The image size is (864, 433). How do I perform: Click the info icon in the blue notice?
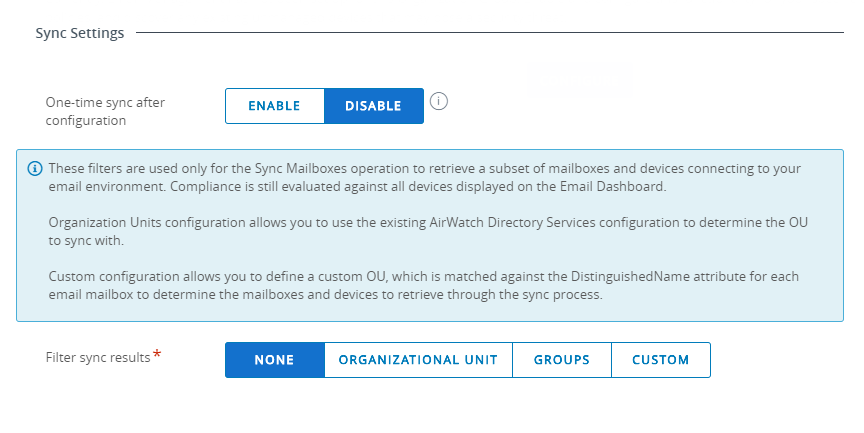[x=35, y=168]
